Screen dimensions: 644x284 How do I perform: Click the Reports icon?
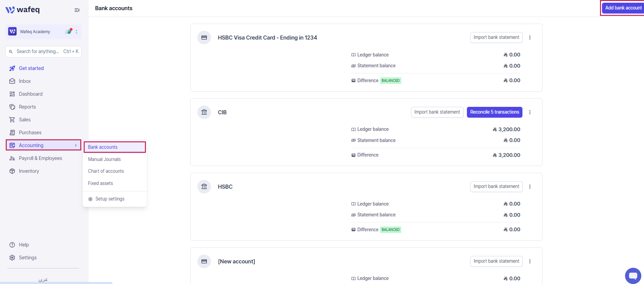click(12, 107)
